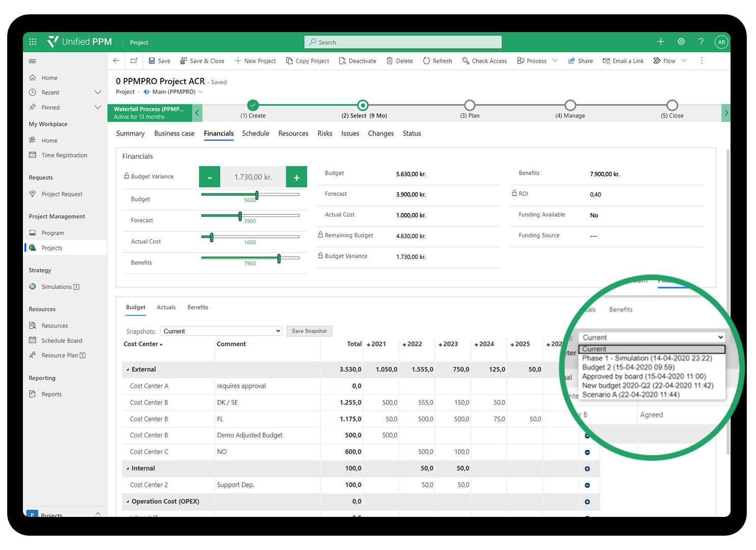Open Simulations in sidebar
Screen dimensions: 756x550
tap(56, 287)
